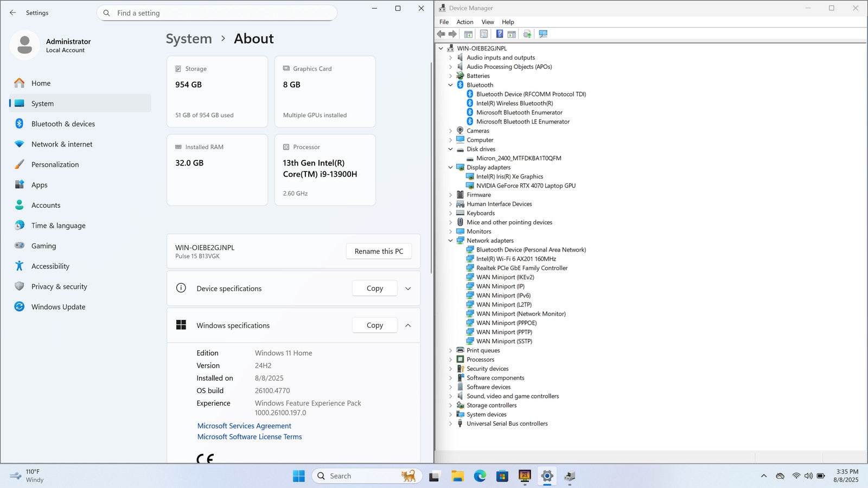Go back using Settings back arrow
Image resolution: width=868 pixels, height=488 pixels.
[13, 12]
